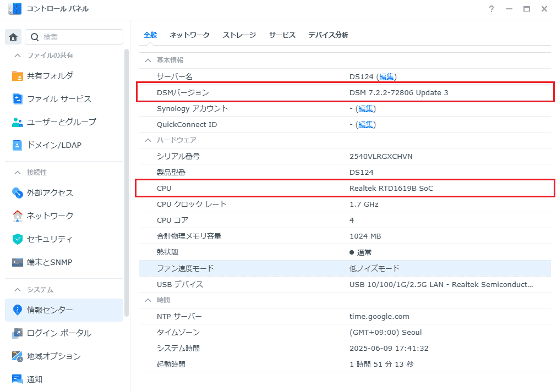Image resolution: width=557 pixels, height=392 pixels.
Task: Switch to ネットワーク tab
Action: [190, 35]
